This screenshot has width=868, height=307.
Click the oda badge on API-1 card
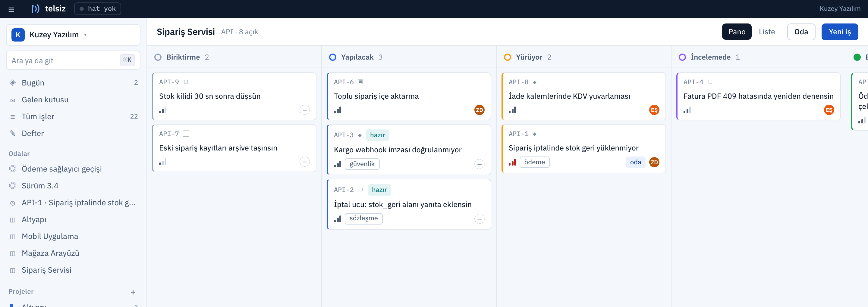click(x=636, y=162)
